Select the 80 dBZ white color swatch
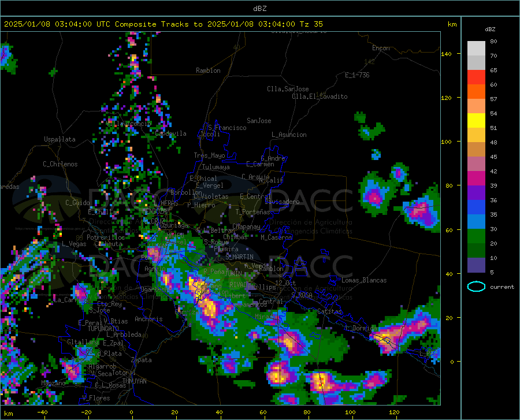This screenshot has height=420, width=520. pyautogui.click(x=476, y=48)
